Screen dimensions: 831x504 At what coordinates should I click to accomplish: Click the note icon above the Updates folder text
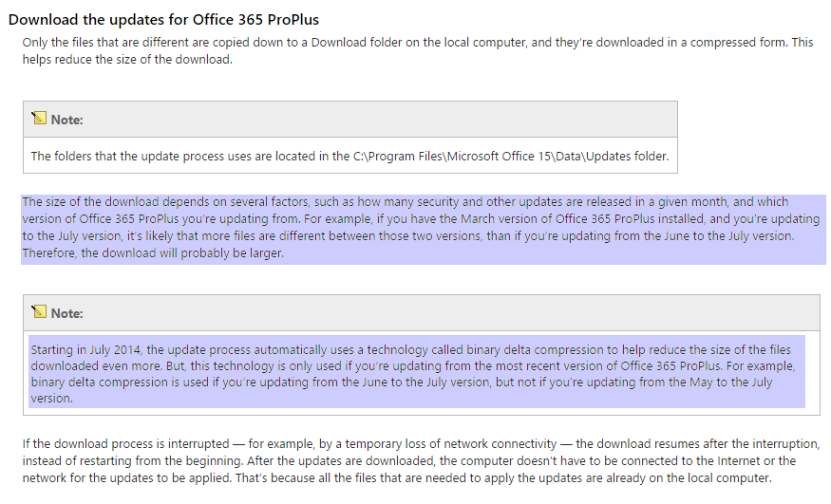[x=38, y=119]
